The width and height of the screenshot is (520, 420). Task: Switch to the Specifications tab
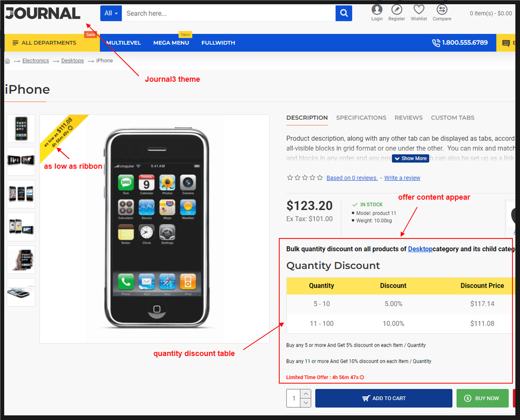361,118
